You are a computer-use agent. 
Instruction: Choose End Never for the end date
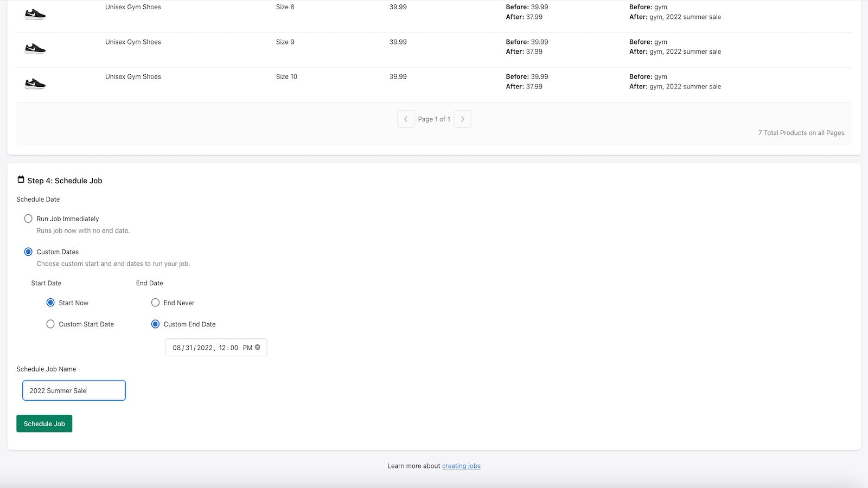(x=156, y=303)
